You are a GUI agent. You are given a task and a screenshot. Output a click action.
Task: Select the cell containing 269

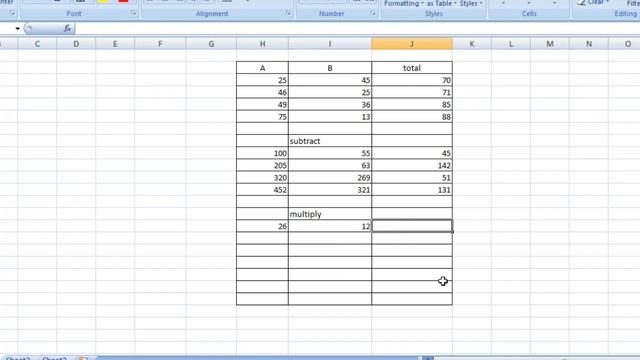pyautogui.click(x=330, y=178)
